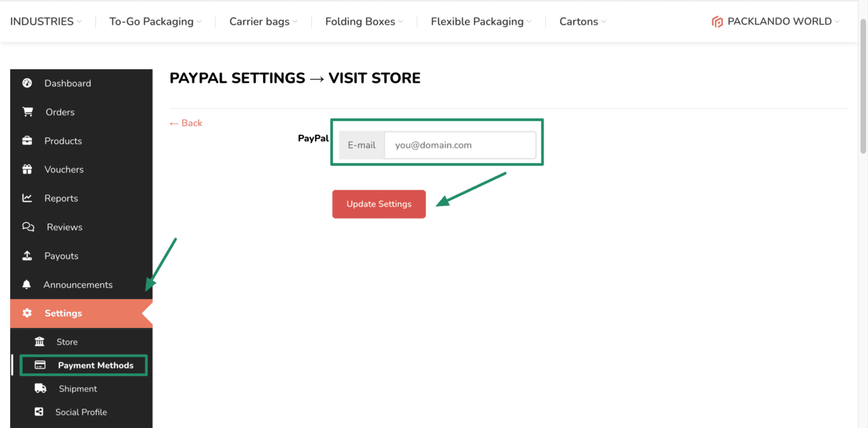Select Payment Methods submenu item
This screenshot has width=868, height=428.
tap(83, 365)
